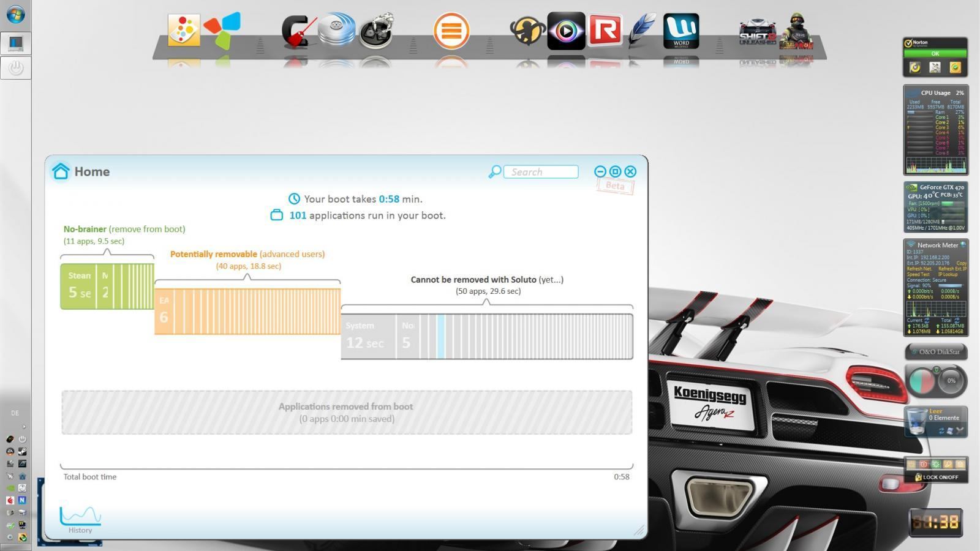Go to the Soluto Home icon

pyautogui.click(x=61, y=171)
